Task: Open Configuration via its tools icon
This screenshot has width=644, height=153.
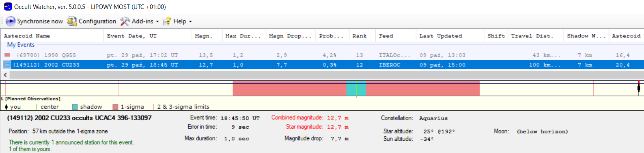Action: [72, 21]
